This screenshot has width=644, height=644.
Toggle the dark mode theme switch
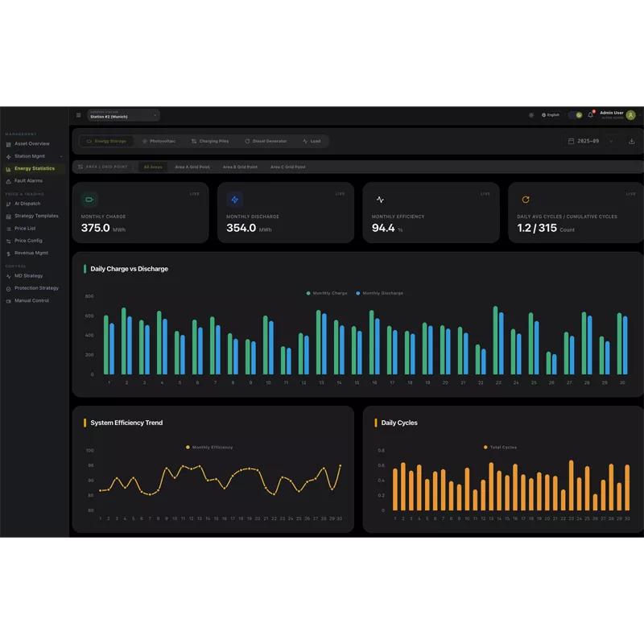click(x=573, y=114)
